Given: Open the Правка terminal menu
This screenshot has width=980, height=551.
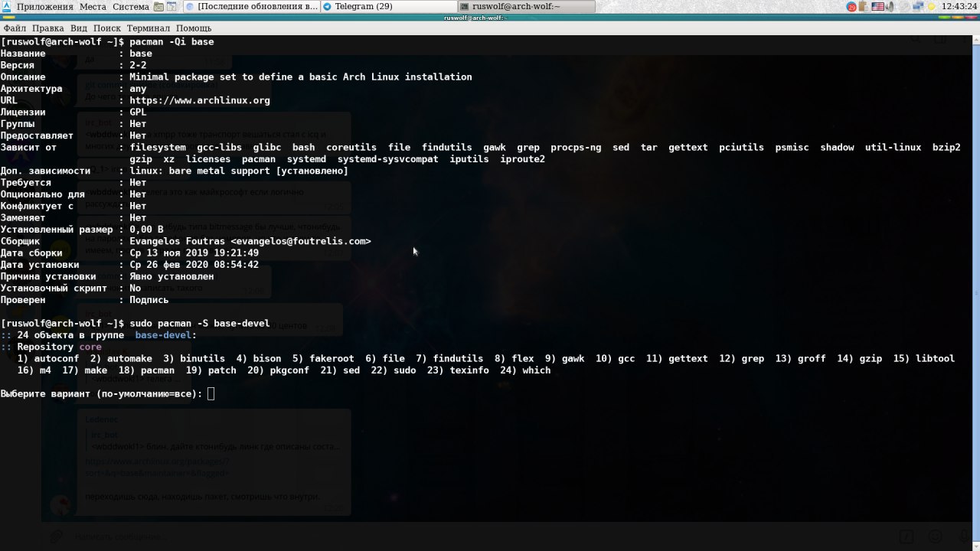Looking at the screenshot, I should [48, 28].
